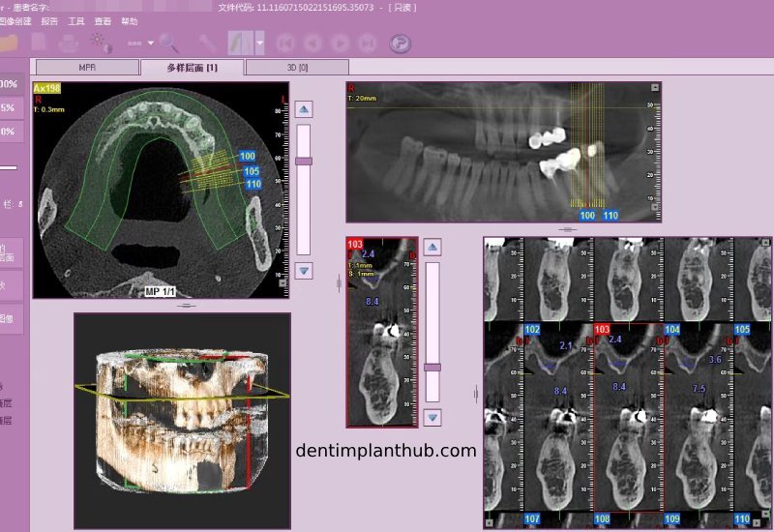Open the brightness and contrast adjustment tool
The image size is (774, 532).
(102, 44)
